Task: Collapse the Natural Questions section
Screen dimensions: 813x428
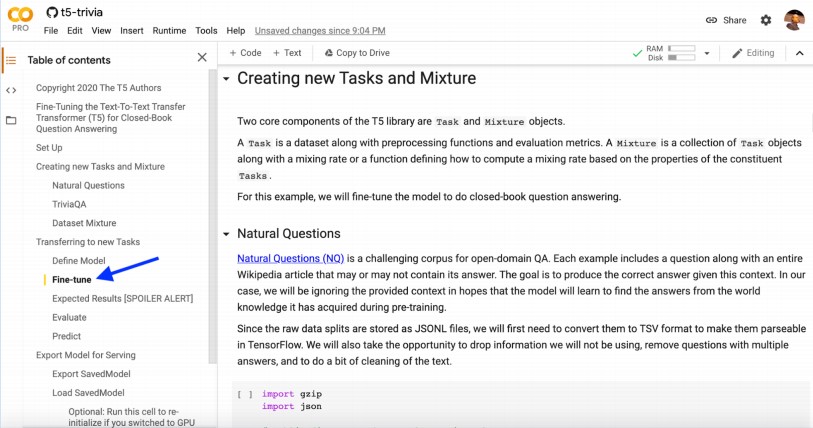Action: [x=226, y=234]
